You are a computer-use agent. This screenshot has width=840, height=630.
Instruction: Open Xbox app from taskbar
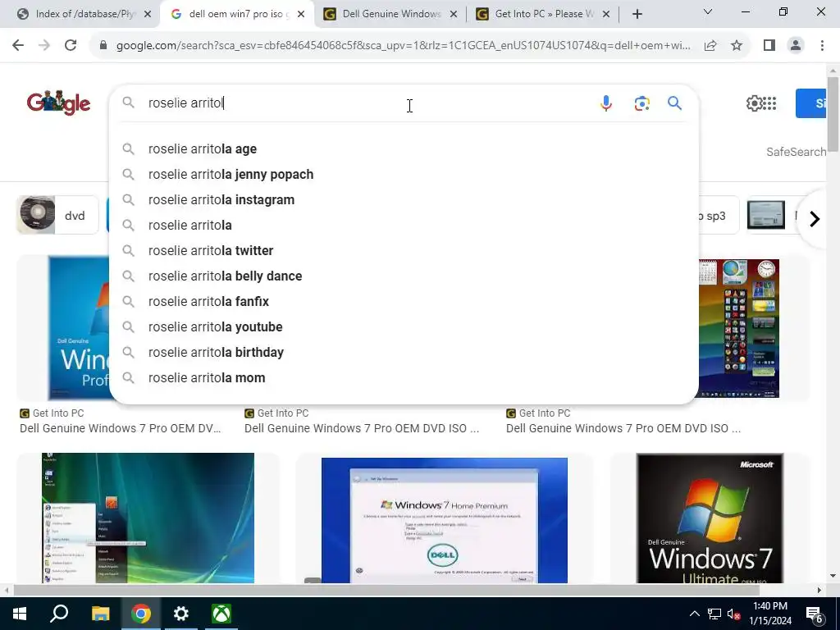click(x=221, y=614)
